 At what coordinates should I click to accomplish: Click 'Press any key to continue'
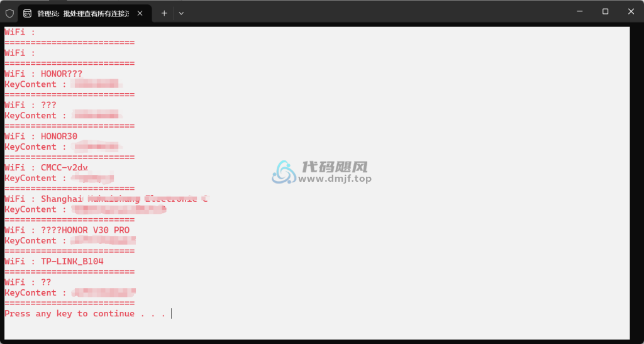click(x=85, y=314)
